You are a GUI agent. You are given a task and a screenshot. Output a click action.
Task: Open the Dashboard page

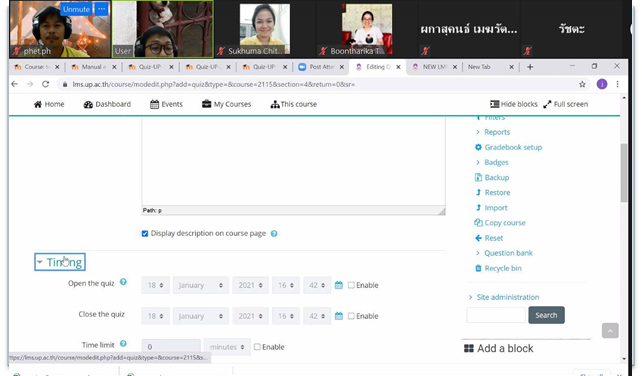(x=107, y=104)
